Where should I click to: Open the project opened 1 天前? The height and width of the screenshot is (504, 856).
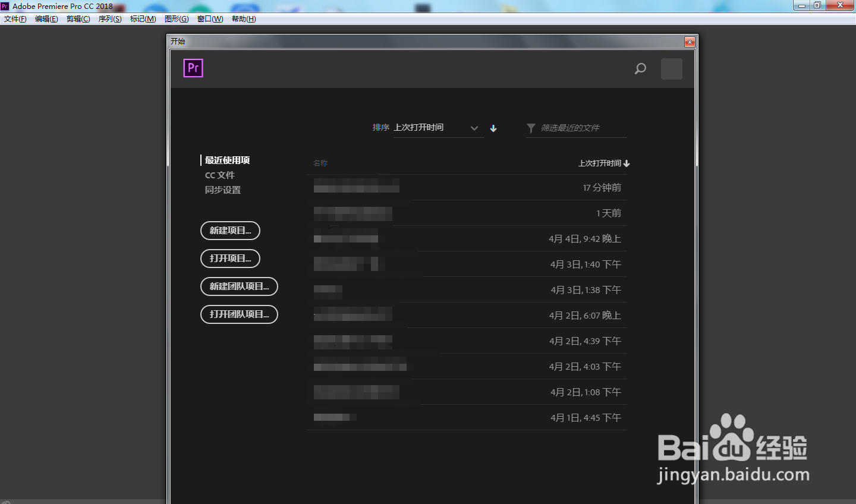tap(467, 213)
